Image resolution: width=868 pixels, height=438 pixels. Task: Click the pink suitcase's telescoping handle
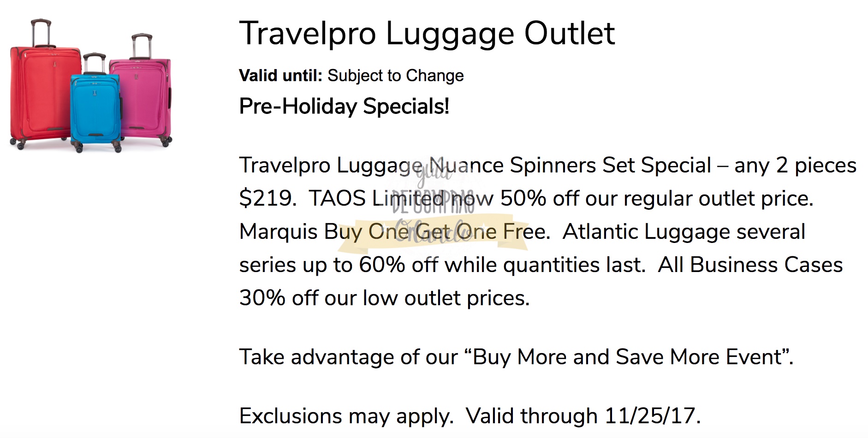click(142, 45)
